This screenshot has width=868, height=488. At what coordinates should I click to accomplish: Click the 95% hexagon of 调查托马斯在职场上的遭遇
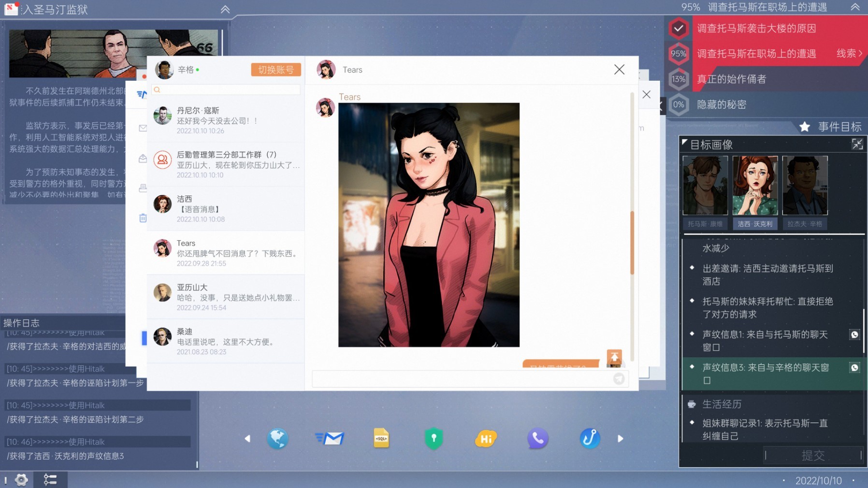[x=679, y=54]
